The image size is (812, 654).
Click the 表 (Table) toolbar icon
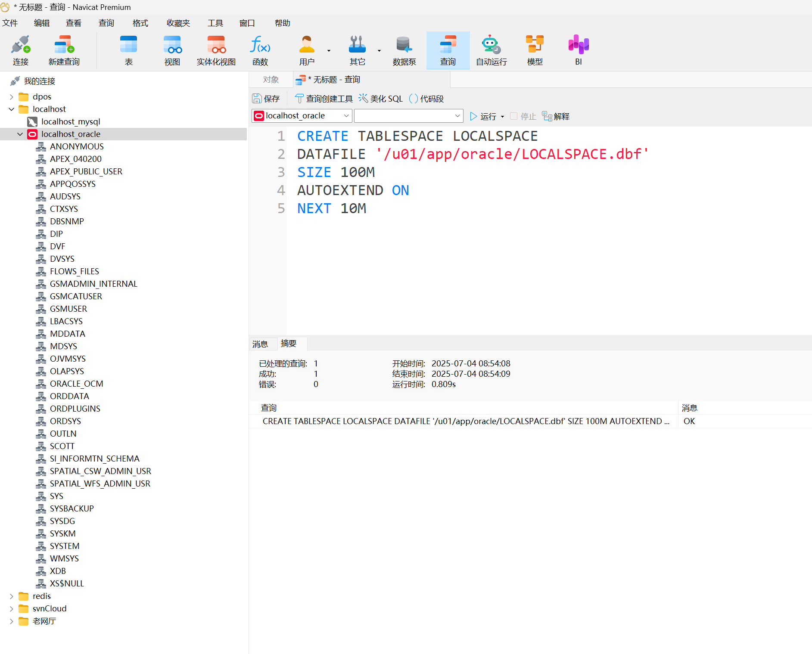(128, 50)
